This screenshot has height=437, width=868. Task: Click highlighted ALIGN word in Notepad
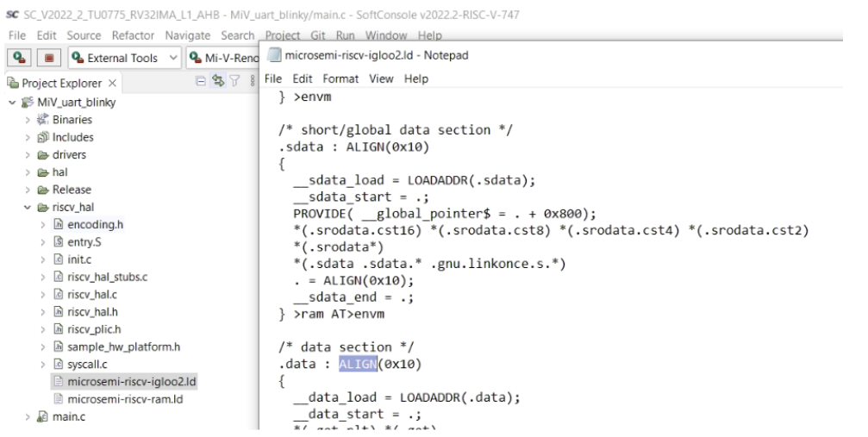(358, 364)
